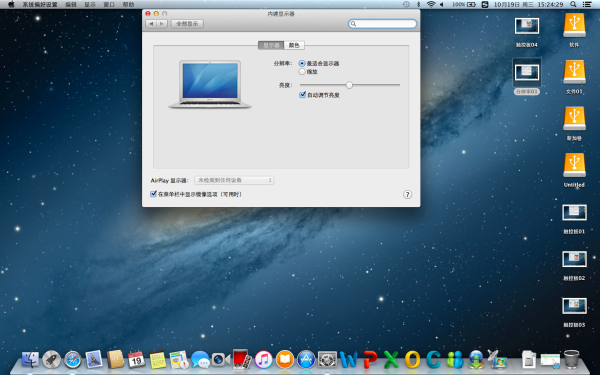
Task: Launch iTunes from the Dock
Action: point(263,360)
